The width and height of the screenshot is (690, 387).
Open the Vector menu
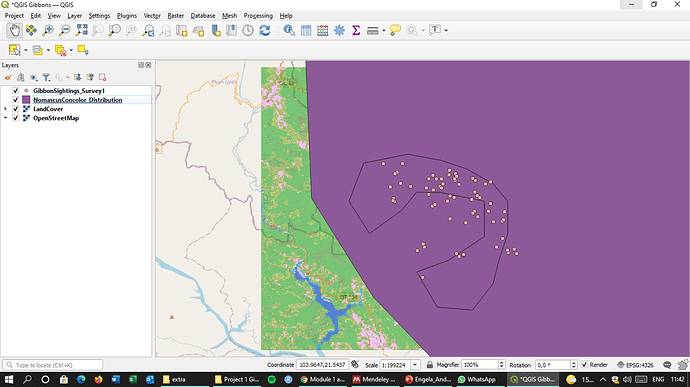coord(152,15)
